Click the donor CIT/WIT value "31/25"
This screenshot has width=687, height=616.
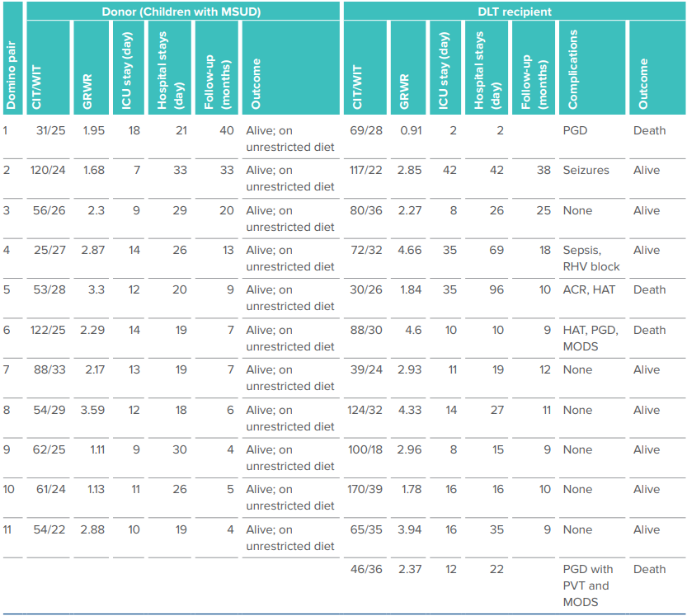pyautogui.click(x=51, y=130)
